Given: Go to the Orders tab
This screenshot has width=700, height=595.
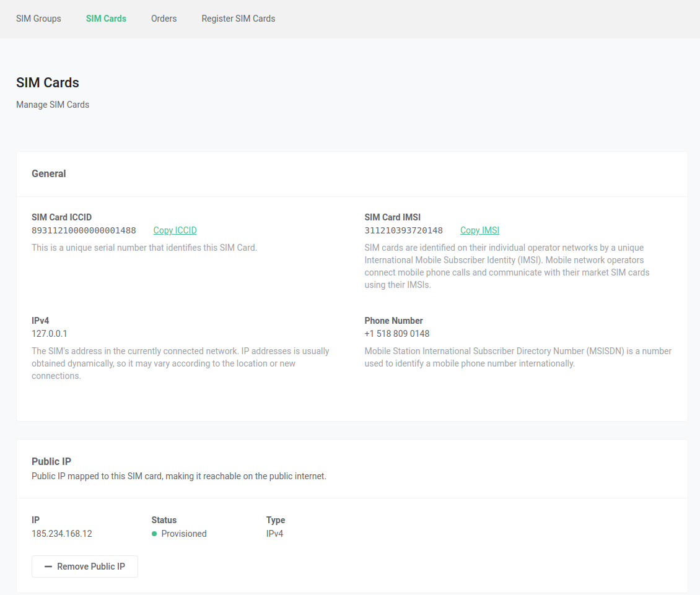Looking at the screenshot, I should point(164,19).
